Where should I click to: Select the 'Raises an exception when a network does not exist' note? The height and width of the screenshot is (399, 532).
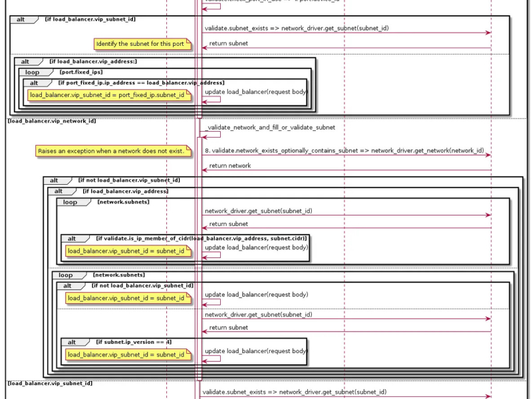(113, 151)
